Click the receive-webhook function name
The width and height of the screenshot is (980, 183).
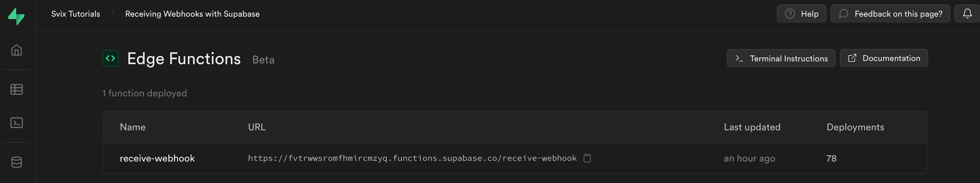(x=157, y=158)
